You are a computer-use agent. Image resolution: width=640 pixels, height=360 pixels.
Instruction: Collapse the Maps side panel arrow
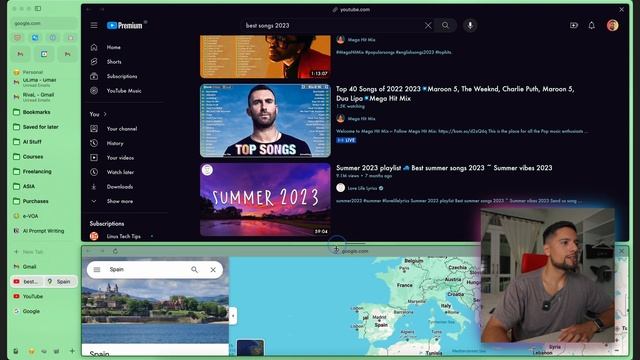click(233, 316)
